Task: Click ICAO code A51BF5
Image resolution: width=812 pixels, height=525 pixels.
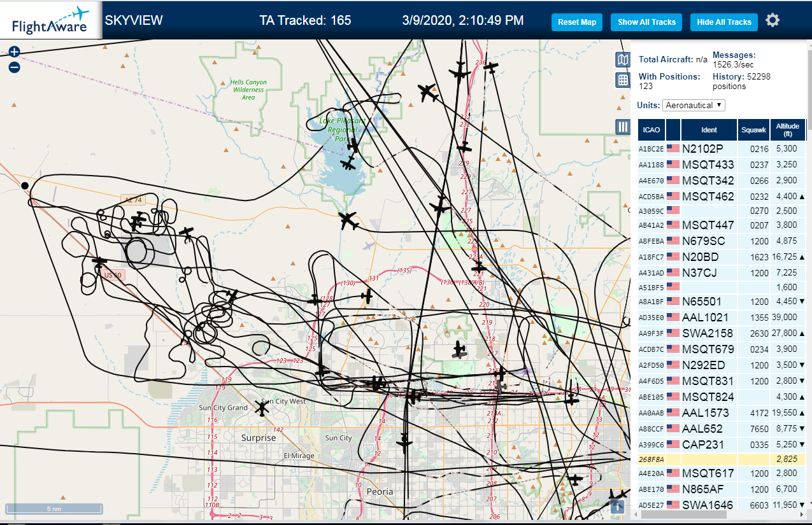Action: click(652, 287)
